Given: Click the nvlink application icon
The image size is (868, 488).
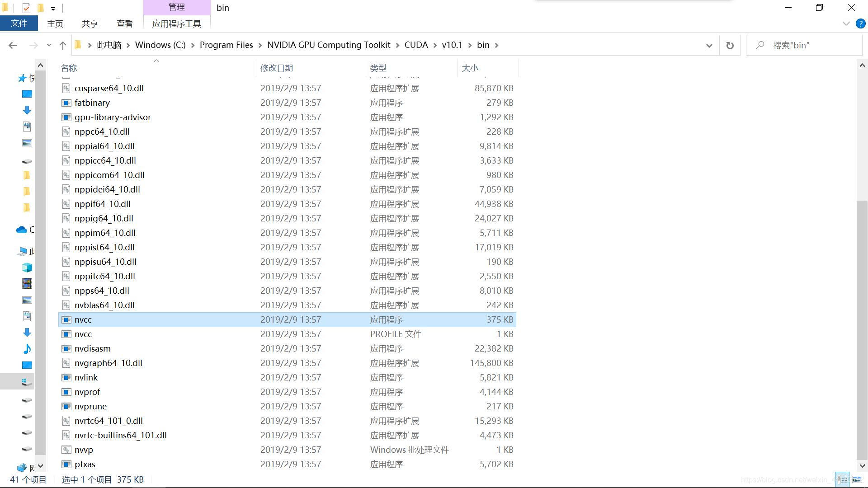Looking at the screenshot, I should pos(66,377).
